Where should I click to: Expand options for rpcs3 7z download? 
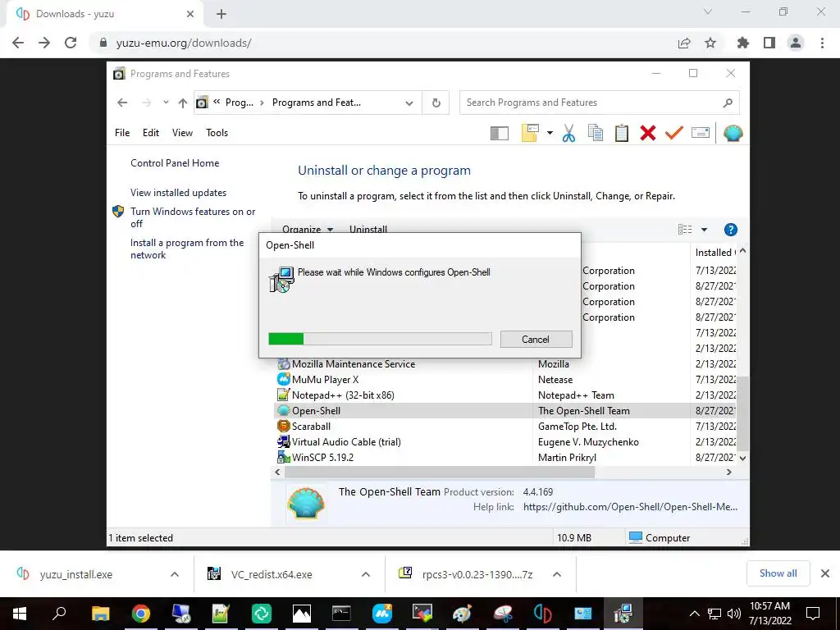(557, 574)
